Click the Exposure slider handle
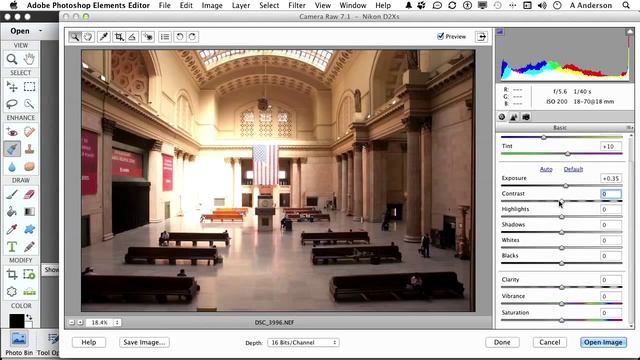 [566, 186]
